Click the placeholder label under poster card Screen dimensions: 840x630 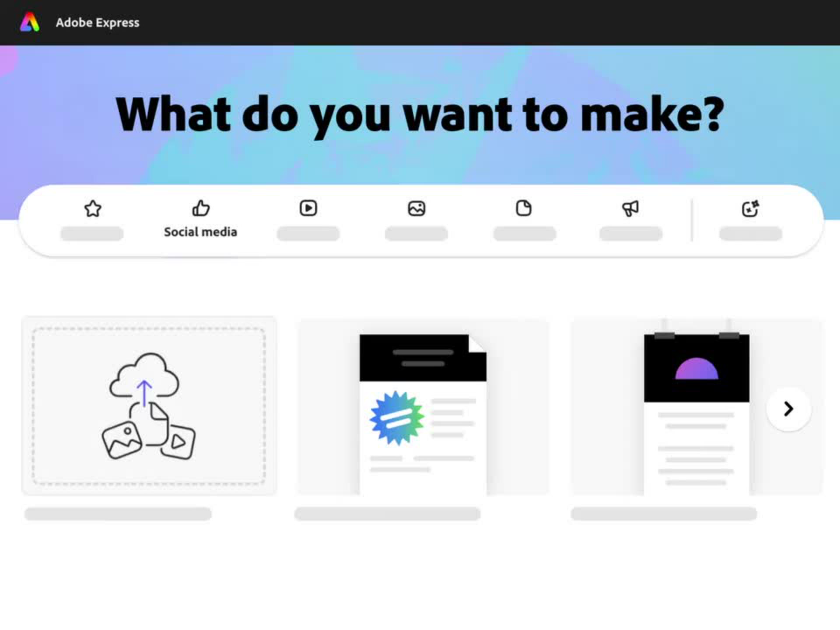click(x=664, y=514)
